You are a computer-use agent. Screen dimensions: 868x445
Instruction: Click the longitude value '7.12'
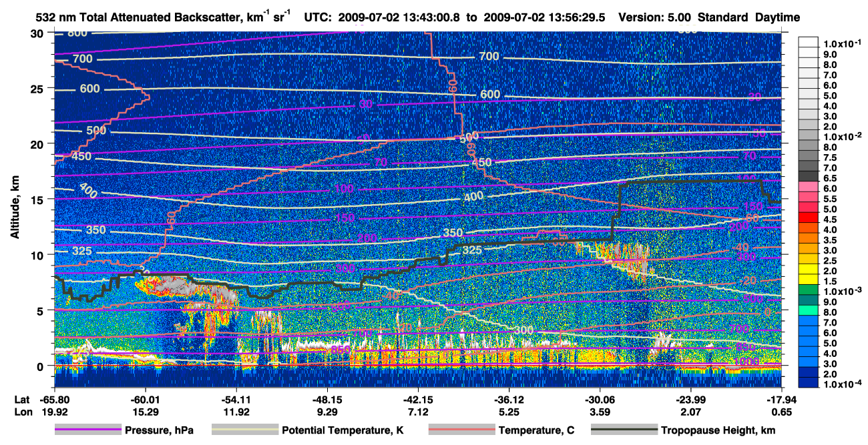[418, 412]
